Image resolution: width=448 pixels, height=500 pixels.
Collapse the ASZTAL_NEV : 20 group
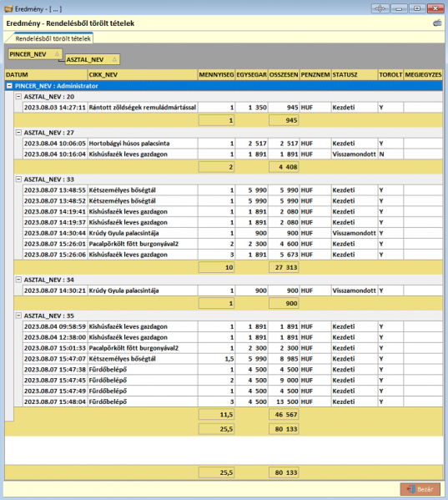point(18,97)
